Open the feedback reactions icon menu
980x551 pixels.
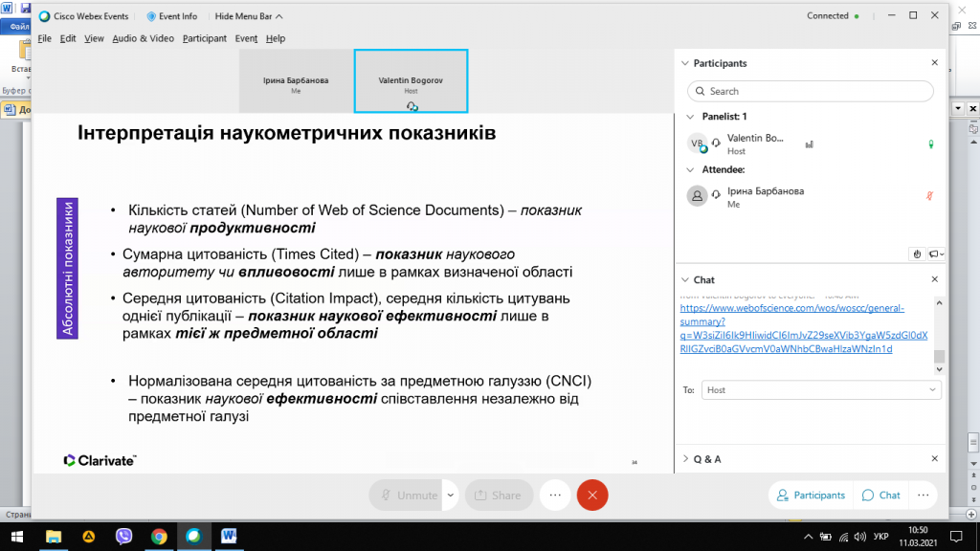(935, 253)
